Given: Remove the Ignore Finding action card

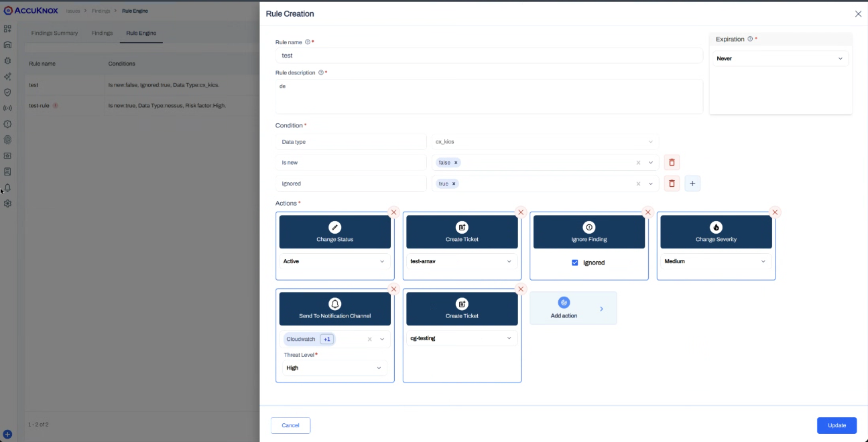Looking at the screenshot, I should 647,212.
